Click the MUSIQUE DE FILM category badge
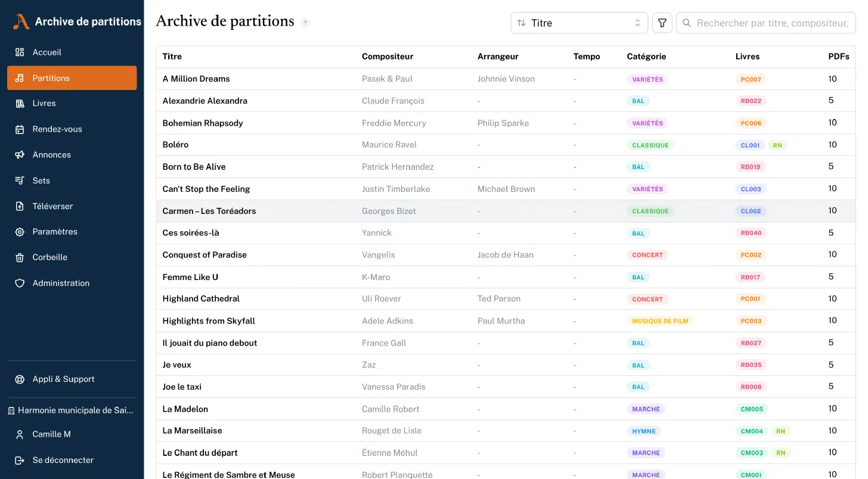This screenshot has width=868, height=479. click(660, 321)
